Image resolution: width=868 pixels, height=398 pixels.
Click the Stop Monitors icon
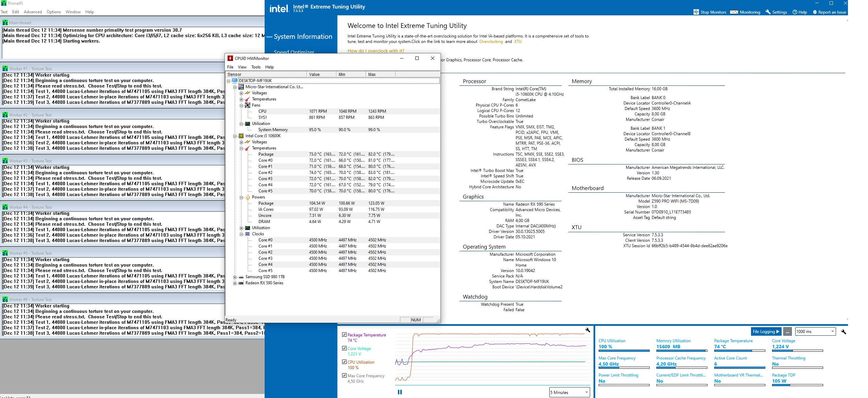coord(696,12)
